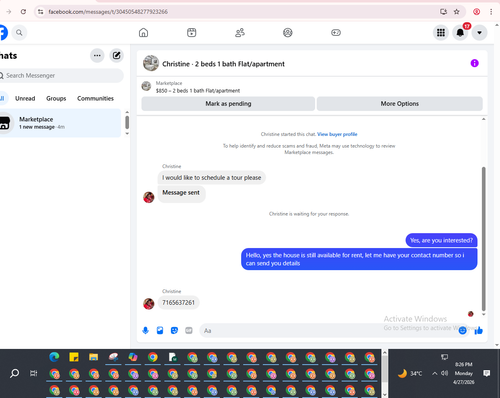
Task: Click the 'Message sent' bubble
Action: point(181,193)
